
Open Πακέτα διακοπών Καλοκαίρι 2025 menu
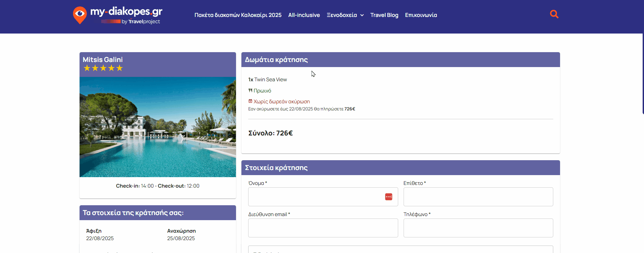tap(238, 15)
